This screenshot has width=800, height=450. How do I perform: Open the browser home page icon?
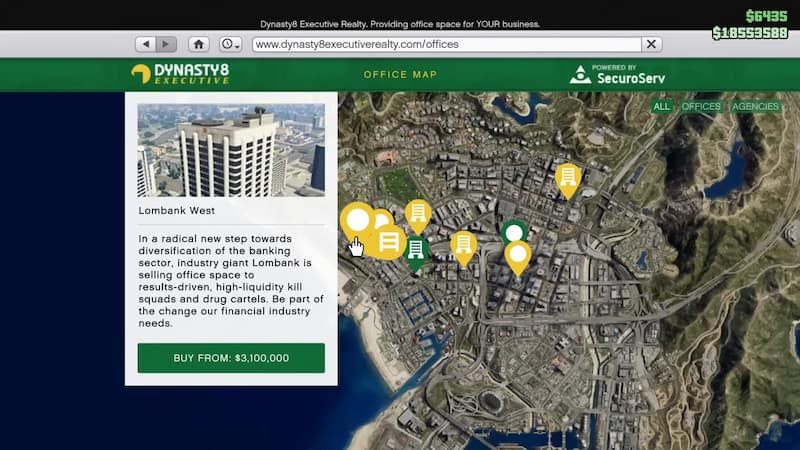coord(198,44)
